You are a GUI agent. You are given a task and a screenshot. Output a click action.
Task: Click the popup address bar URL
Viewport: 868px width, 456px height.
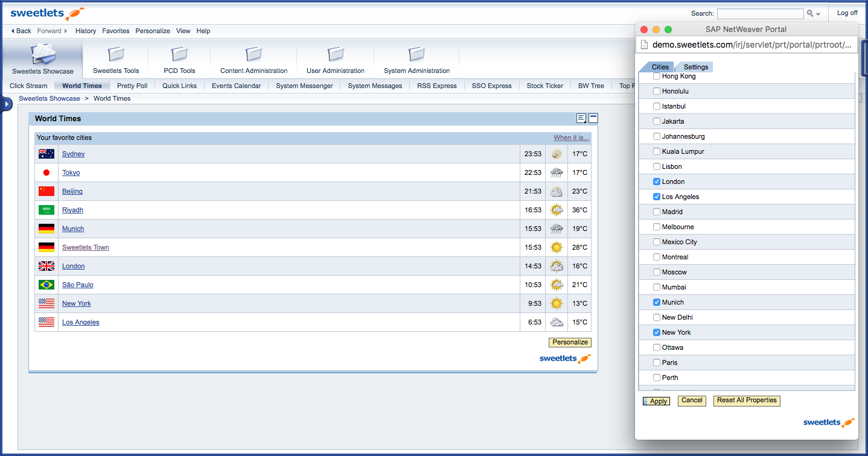coord(752,45)
